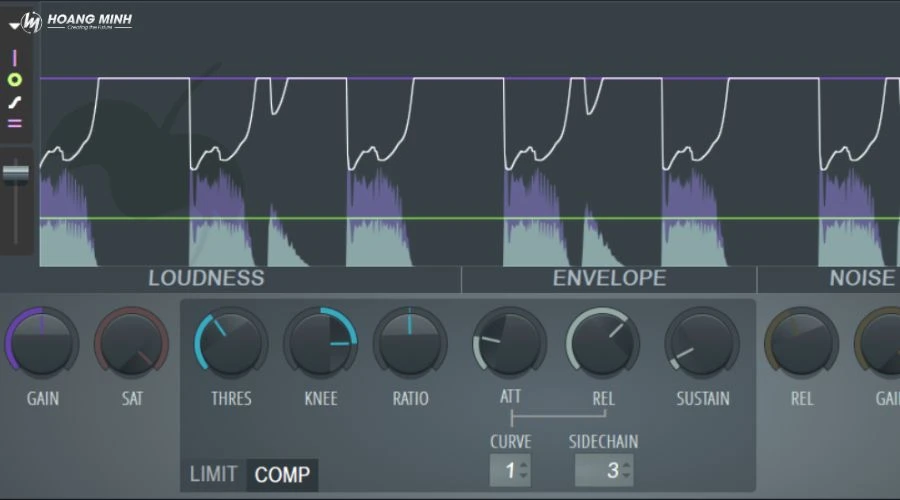Screen dimensions: 900x500
Task: Click the RATIO label text
Action: [410, 398]
